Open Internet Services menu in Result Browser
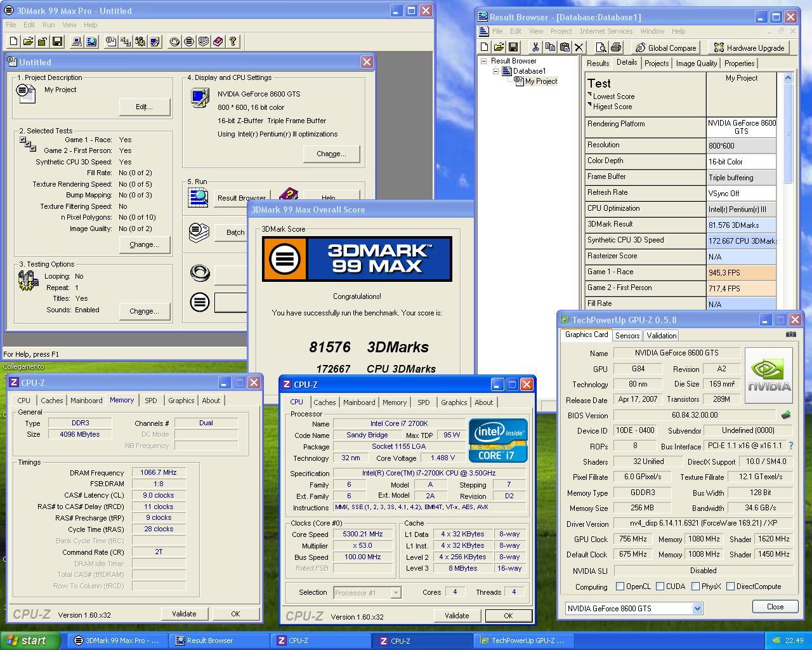The height and width of the screenshot is (650, 812). [606, 31]
